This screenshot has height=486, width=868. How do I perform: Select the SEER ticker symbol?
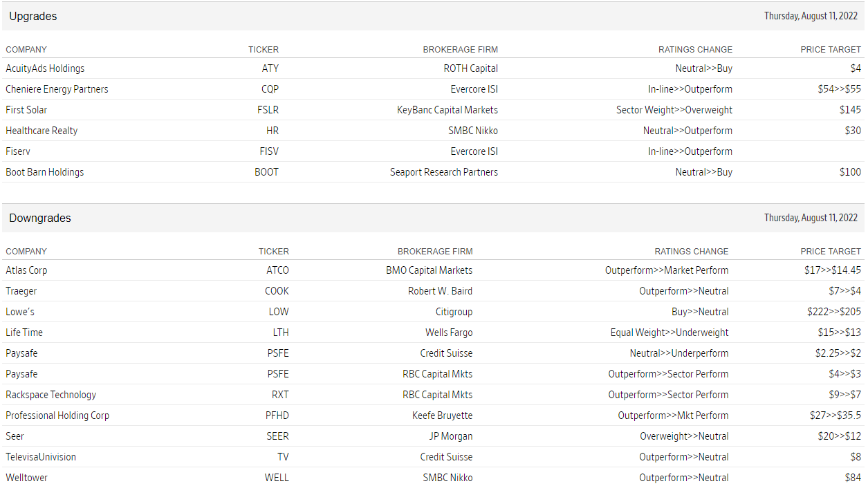pos(277,436)
